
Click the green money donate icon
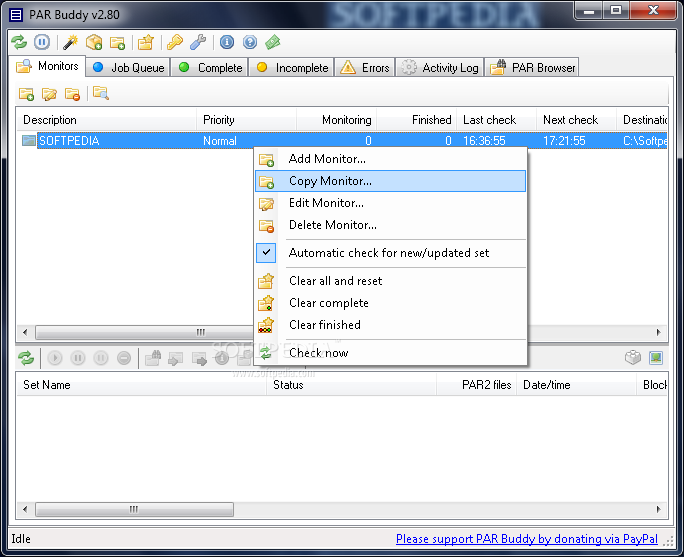pyautogui.click(x=273, y=42)
